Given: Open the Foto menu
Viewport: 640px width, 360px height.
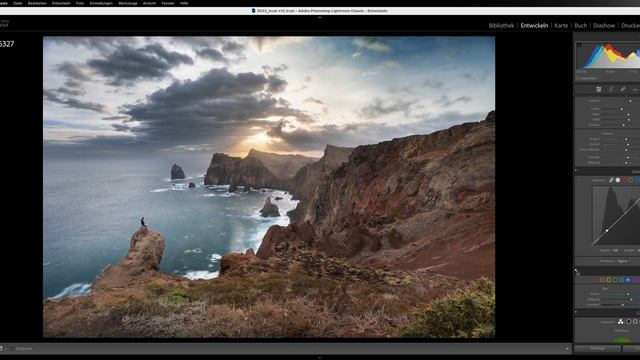Looking at the screenshot, I should (80, 3).
